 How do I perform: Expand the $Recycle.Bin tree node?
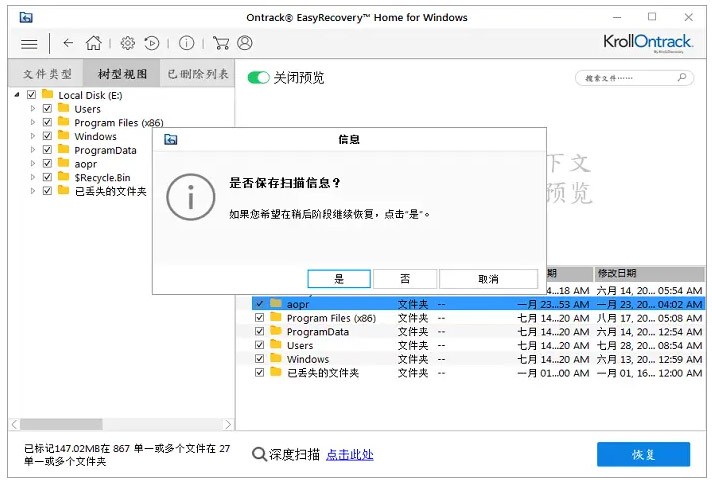[33, 177]
